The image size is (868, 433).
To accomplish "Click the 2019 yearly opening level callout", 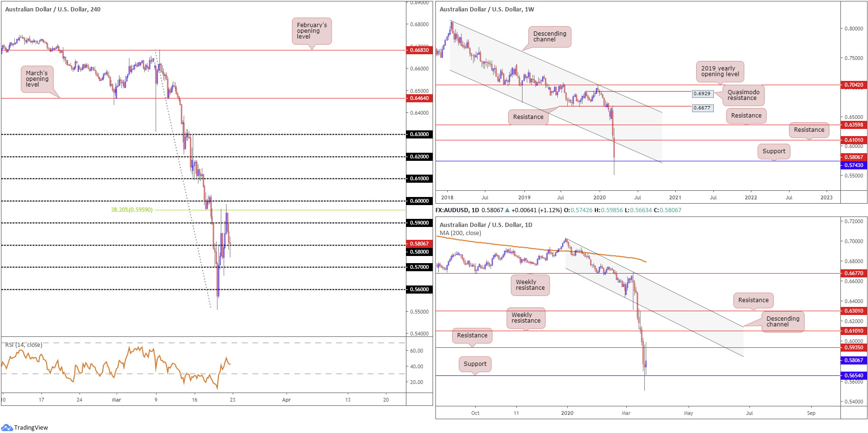I will [720, 71].
